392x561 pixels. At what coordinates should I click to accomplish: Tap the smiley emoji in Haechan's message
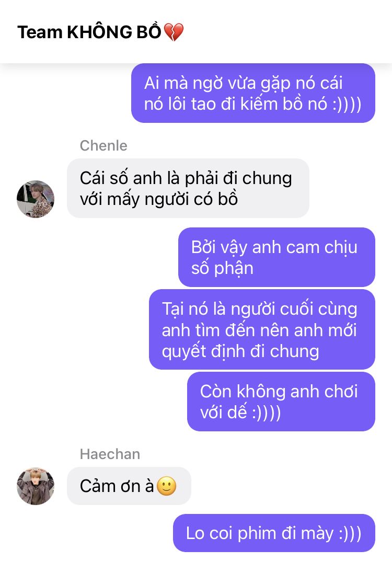(167, 486)
